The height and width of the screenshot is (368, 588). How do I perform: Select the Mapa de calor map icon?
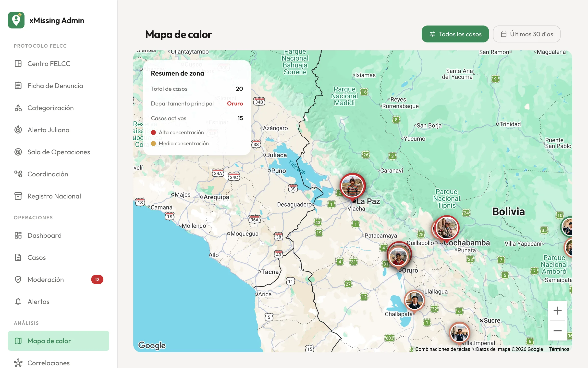click(18, 341)
